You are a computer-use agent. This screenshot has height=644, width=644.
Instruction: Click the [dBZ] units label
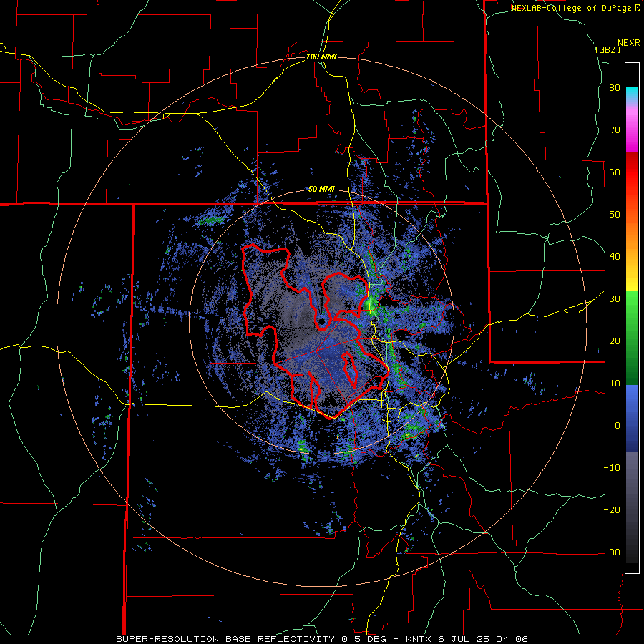608,49
